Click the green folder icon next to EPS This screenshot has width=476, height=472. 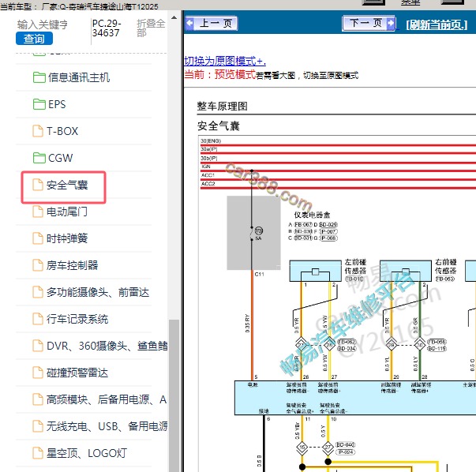click(39, 104)
